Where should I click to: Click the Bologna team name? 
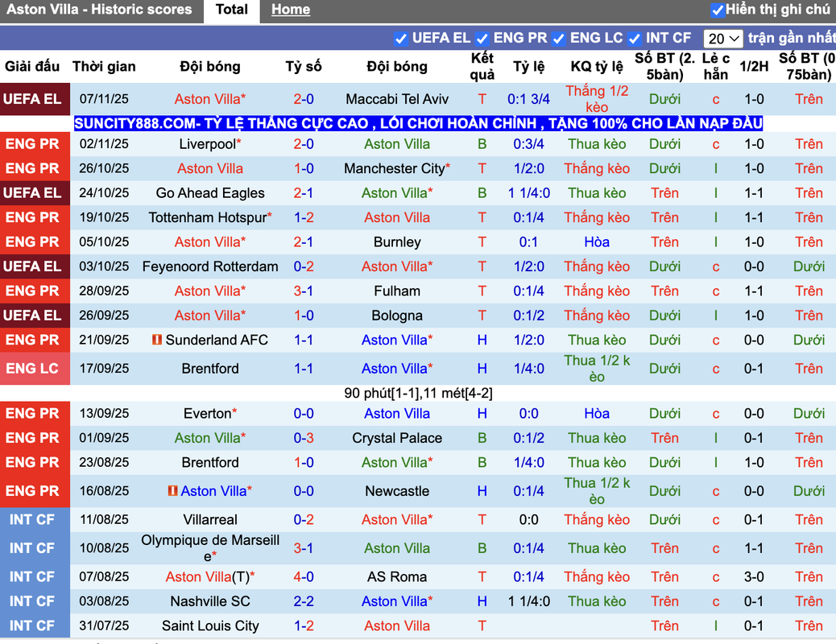point(397,316)
